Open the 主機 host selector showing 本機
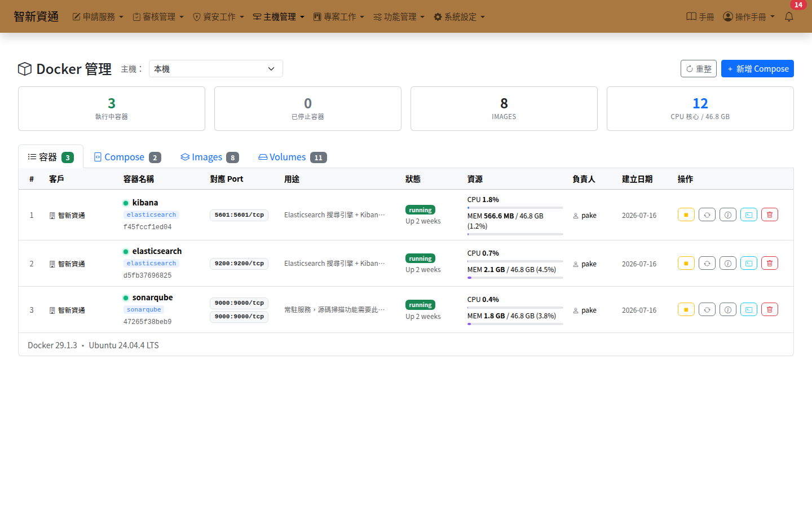812x508 pixels. 216,69
